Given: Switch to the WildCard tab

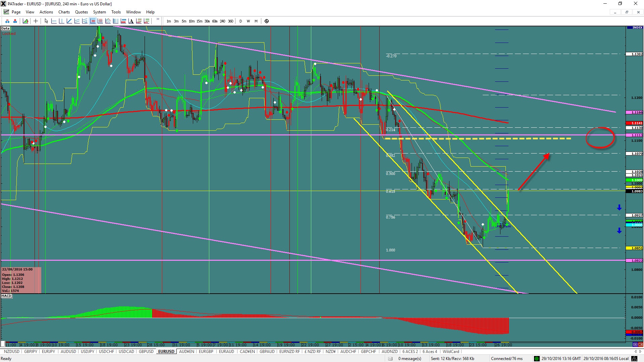Looking at the screenshot, I should 451,351.
